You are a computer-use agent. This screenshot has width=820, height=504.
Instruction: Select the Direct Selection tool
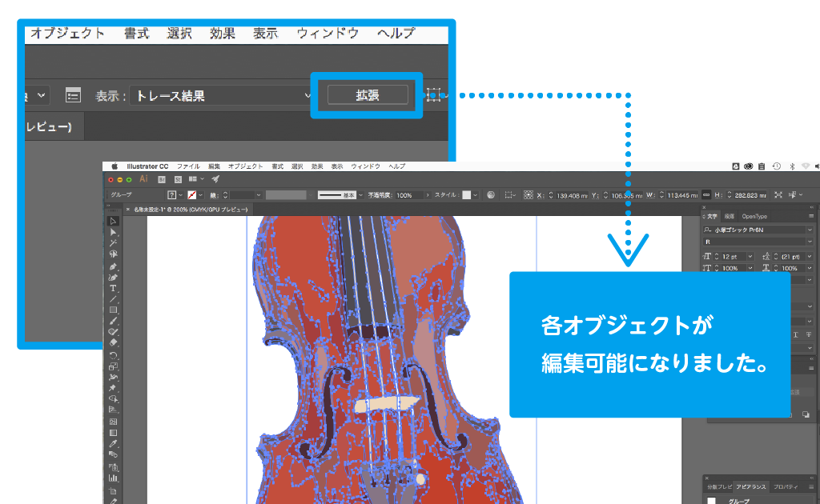(113, 232)
